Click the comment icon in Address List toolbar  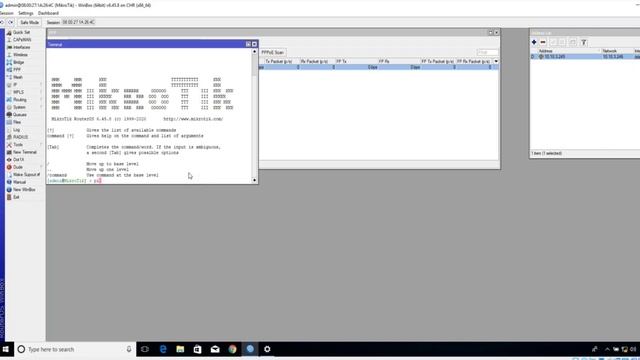(572, 42)
